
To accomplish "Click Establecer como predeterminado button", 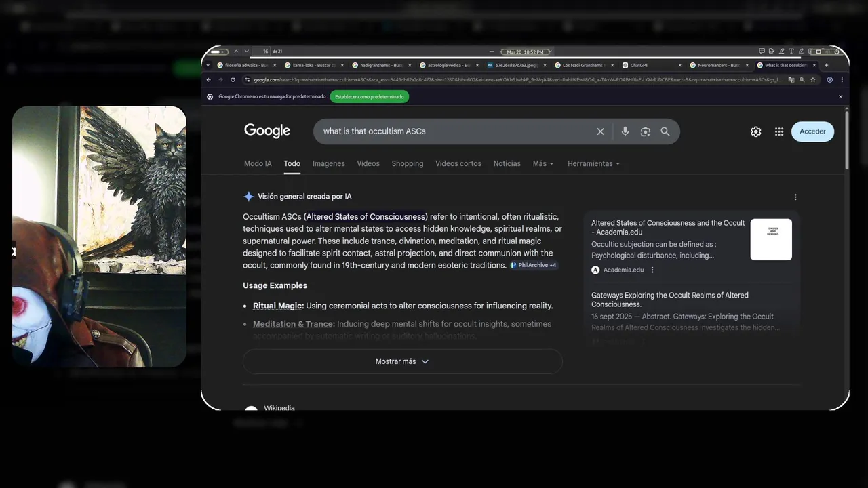I will click(x=370, y=96).
